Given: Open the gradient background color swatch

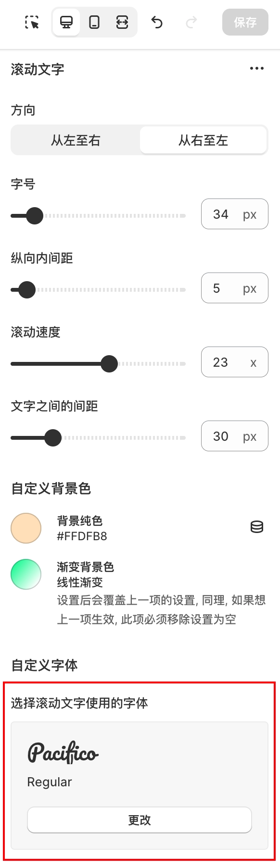Looking at the screenshot, I should click(26, 574).
